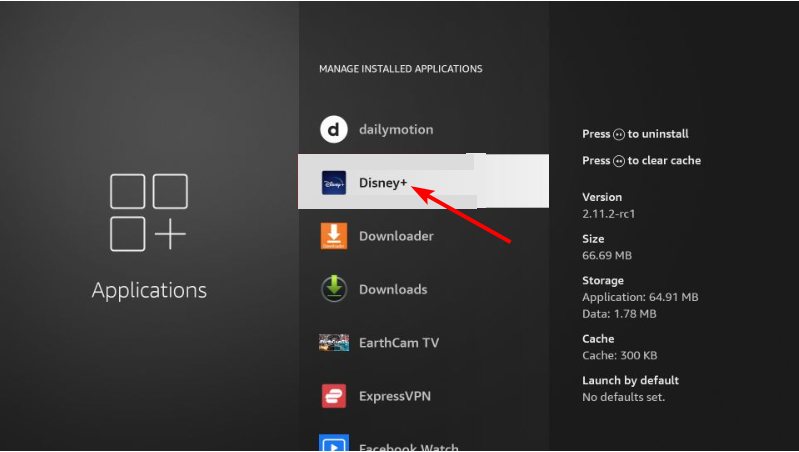Click the version value 2.11.2-rc1

pos(608,214)
